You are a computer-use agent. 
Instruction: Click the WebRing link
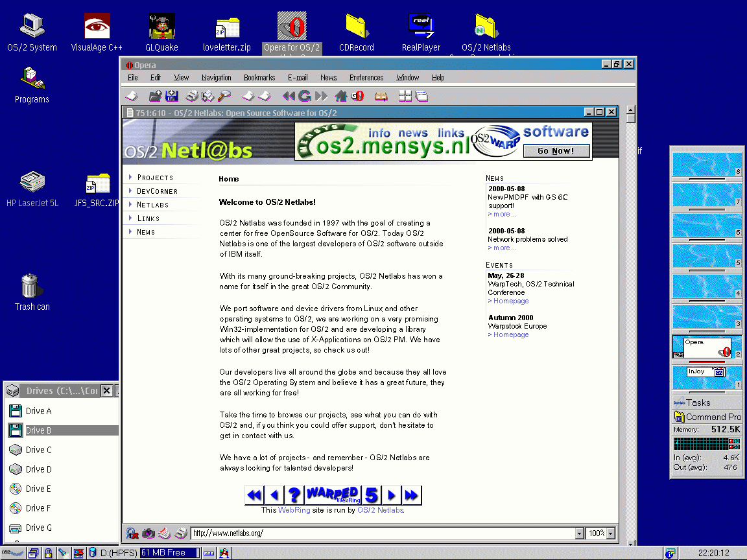(294, 510)
